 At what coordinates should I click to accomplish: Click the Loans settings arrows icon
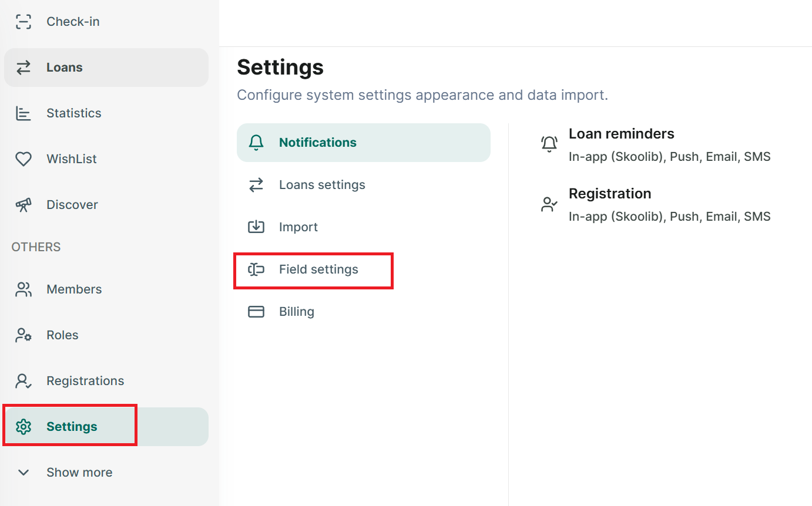point(256,185)
